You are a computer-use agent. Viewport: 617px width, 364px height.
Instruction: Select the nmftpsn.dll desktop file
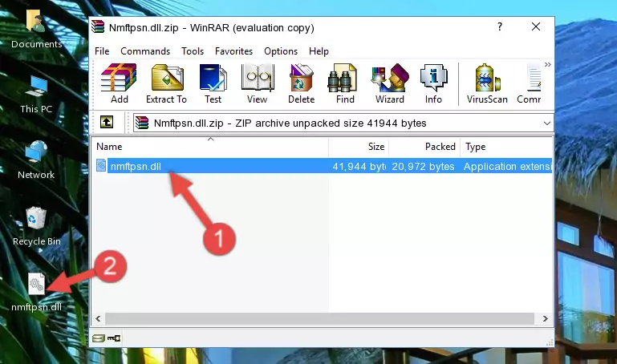coord(36,293)
